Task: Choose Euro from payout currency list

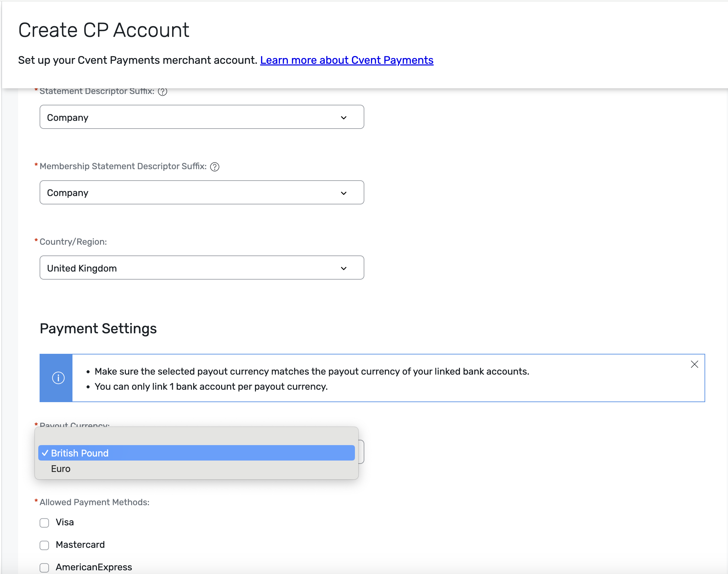Action: [197, 469]
